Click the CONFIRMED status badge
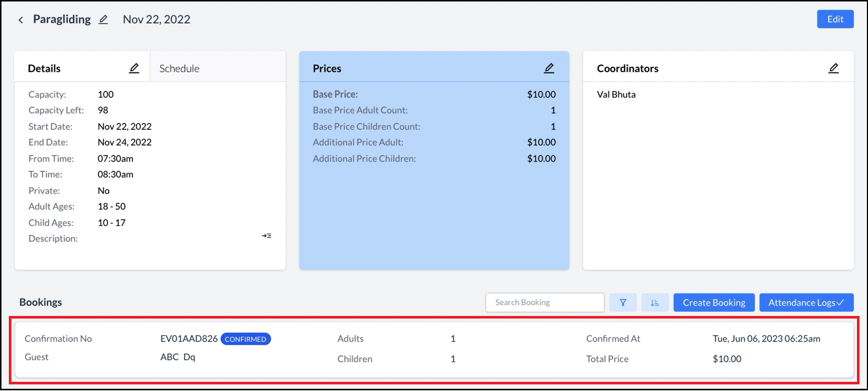The width and height of the screenshot is (868, 391). pos(245,339)
